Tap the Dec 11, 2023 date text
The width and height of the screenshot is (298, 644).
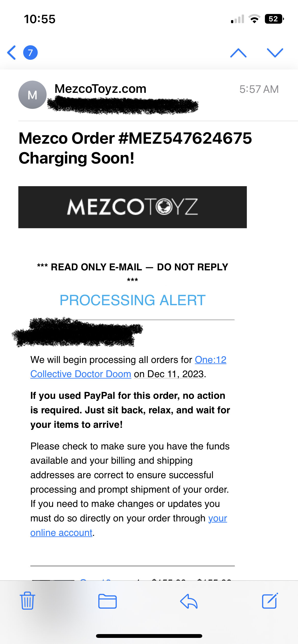pos(175,374)
